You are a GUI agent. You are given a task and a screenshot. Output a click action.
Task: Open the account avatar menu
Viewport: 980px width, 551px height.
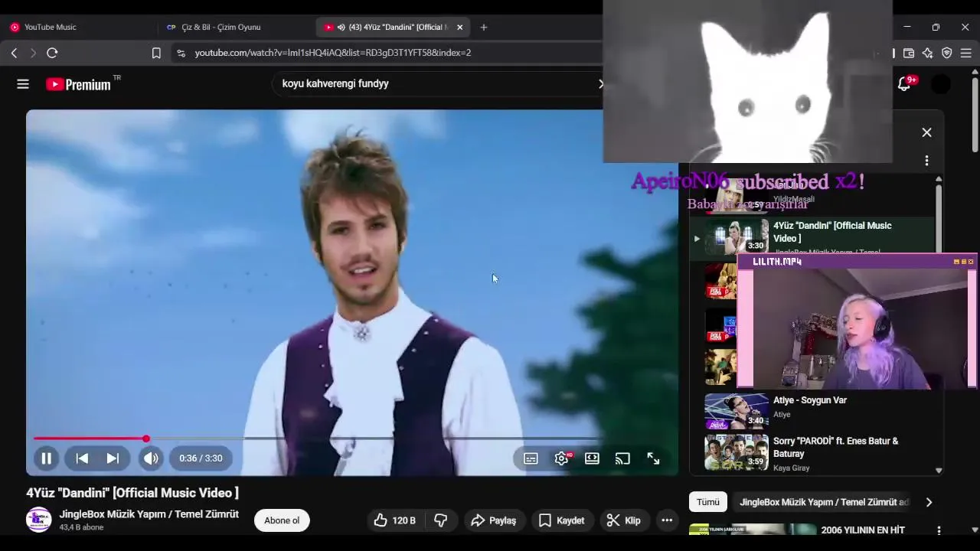click(x=941, y=84)
